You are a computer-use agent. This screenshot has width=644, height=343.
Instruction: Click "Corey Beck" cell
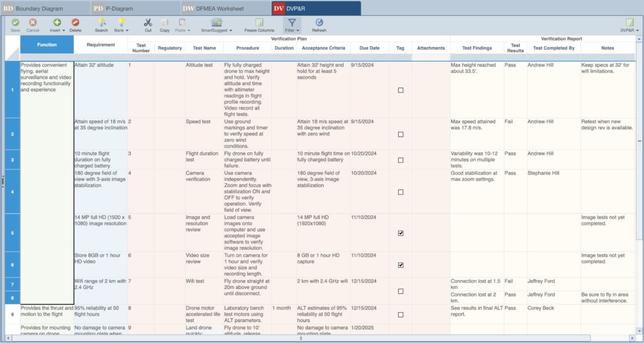[x=553, y=315]
